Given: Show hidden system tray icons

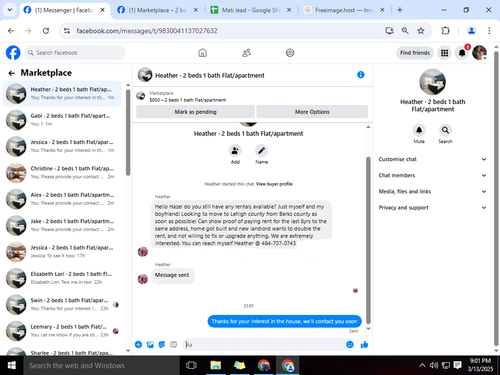Looking at the screenshot, I should click(x=422, y=365).
